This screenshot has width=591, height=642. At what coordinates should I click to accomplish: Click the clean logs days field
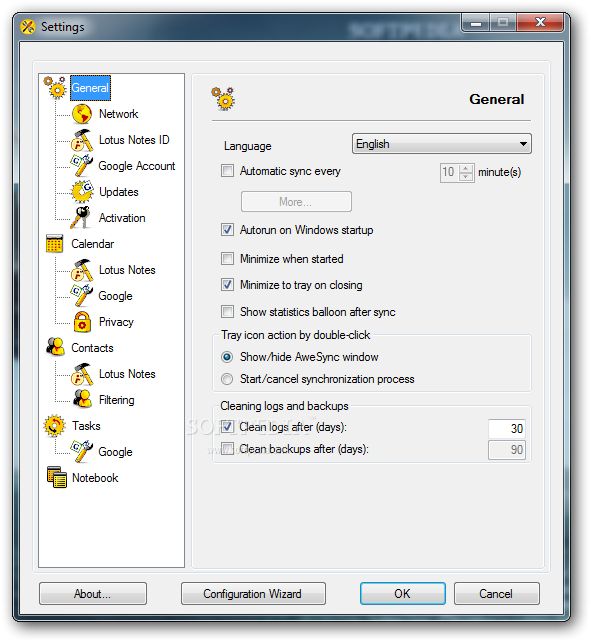click(x=507, y=428)
